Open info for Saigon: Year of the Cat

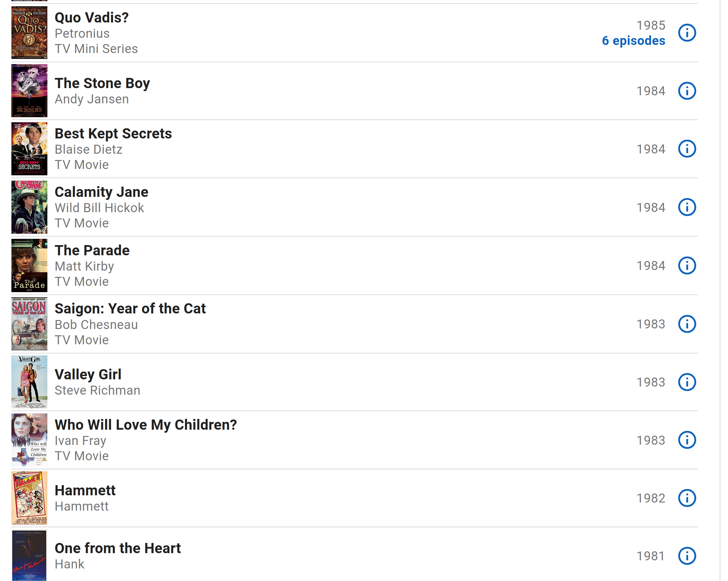click(687, 324)
